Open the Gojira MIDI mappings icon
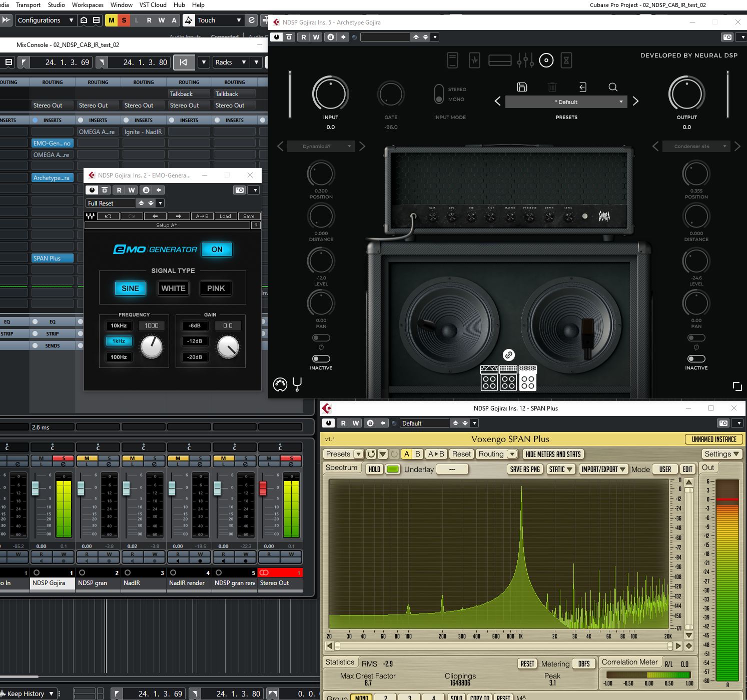Image resolution: width=747 pixels, height=700 pixels. coord(280,384)
